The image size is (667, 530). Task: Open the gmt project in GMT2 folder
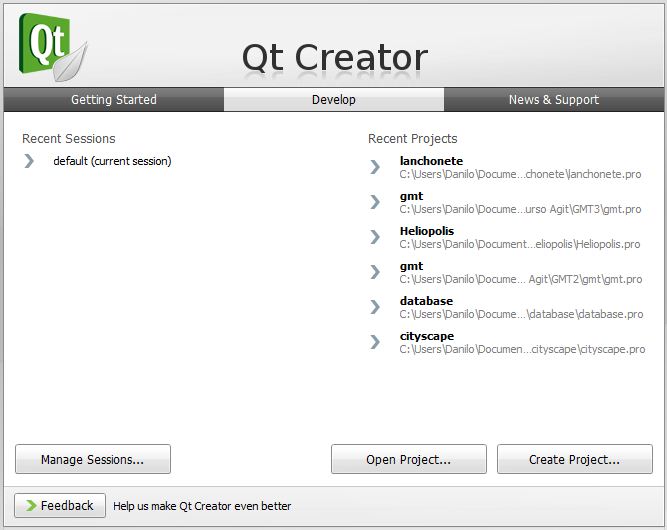click(411, 266)
